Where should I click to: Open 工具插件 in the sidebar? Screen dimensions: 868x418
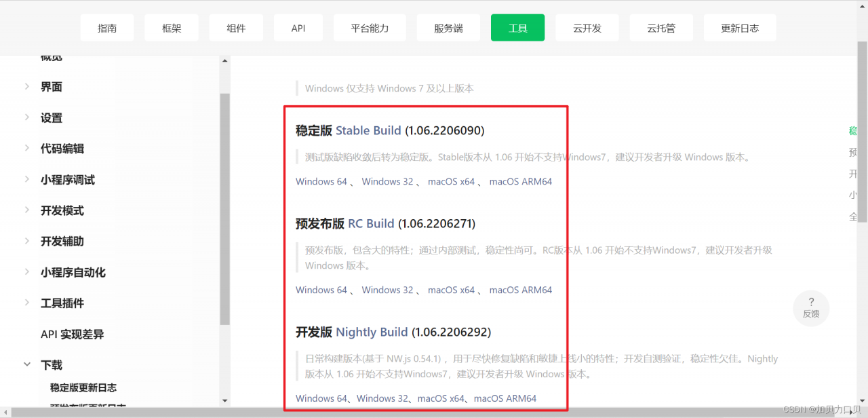(62, 303)
